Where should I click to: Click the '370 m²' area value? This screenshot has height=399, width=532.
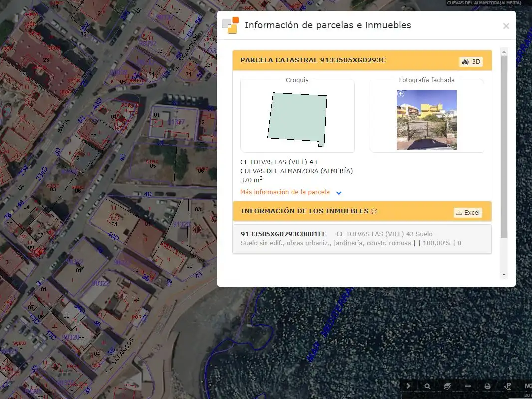[x=251, y=180]
